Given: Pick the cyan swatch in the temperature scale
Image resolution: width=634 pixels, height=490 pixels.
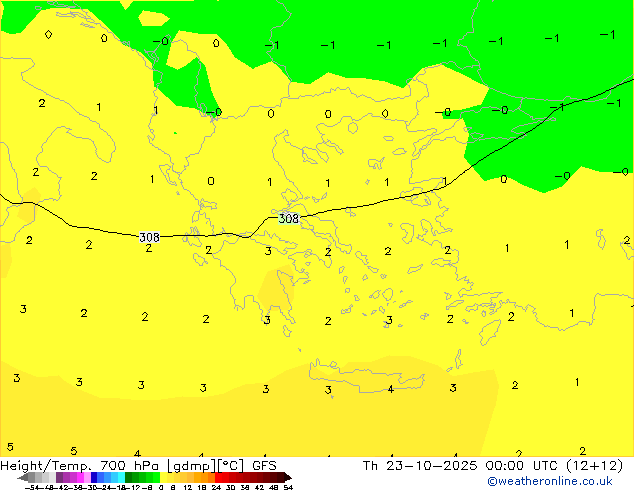Looking at the screenshot, I should [121, 477].
